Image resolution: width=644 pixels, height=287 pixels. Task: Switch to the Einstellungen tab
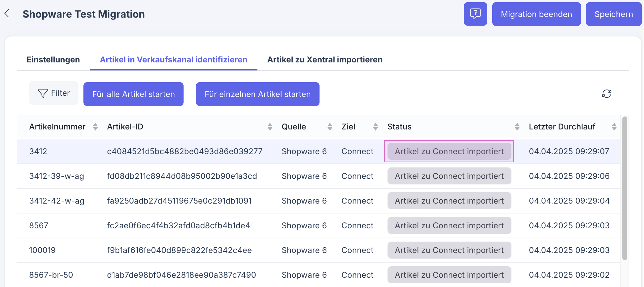(53, 60)
